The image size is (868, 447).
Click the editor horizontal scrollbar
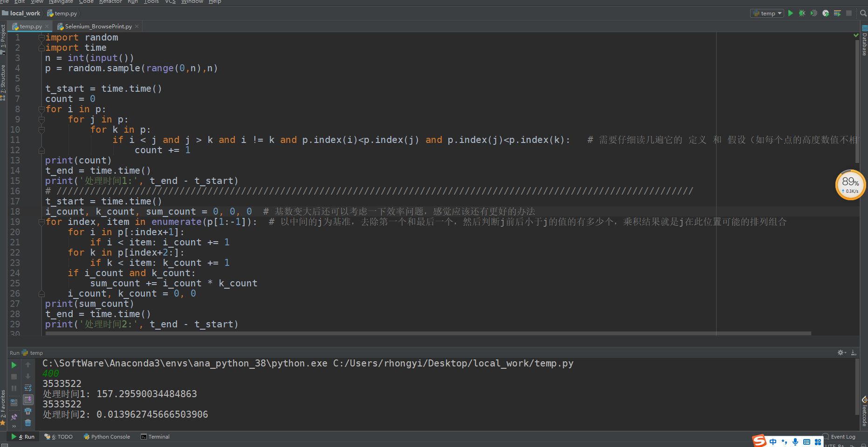(x=429, y=333)
